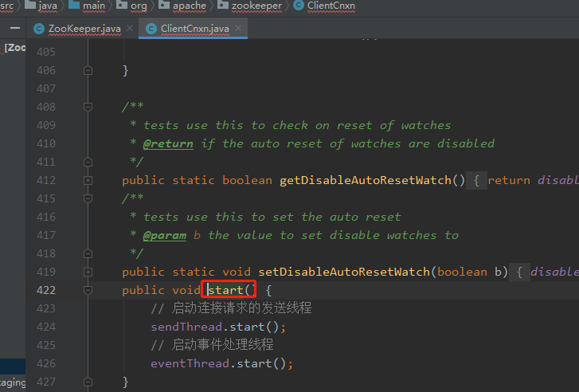Screen dimensions: 579x392
Task: Select the ClientCnxn.java tab
Action: [x=194, y=29]
